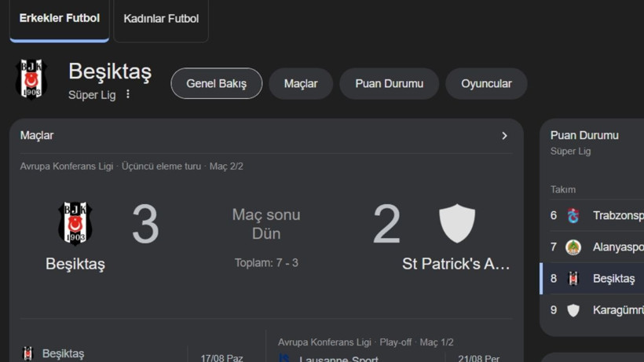Open the Puan Durumu pill button
This screenshot has width=644, height=362.
coord(389,84)
